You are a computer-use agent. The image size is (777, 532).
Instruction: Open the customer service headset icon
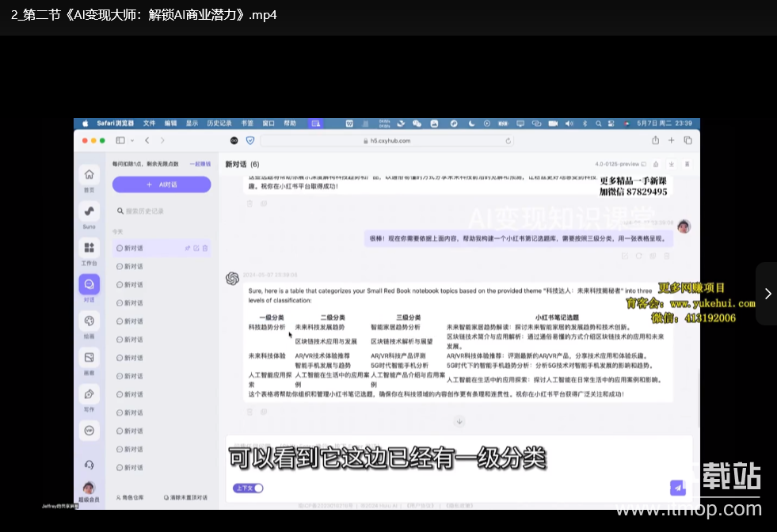[90, 465]
